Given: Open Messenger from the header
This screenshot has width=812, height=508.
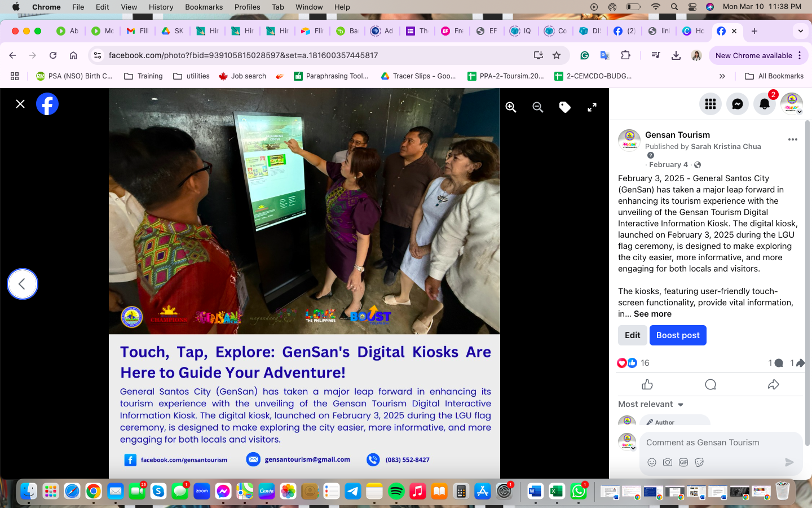Looking at the screenshot, I should point(738,104).
